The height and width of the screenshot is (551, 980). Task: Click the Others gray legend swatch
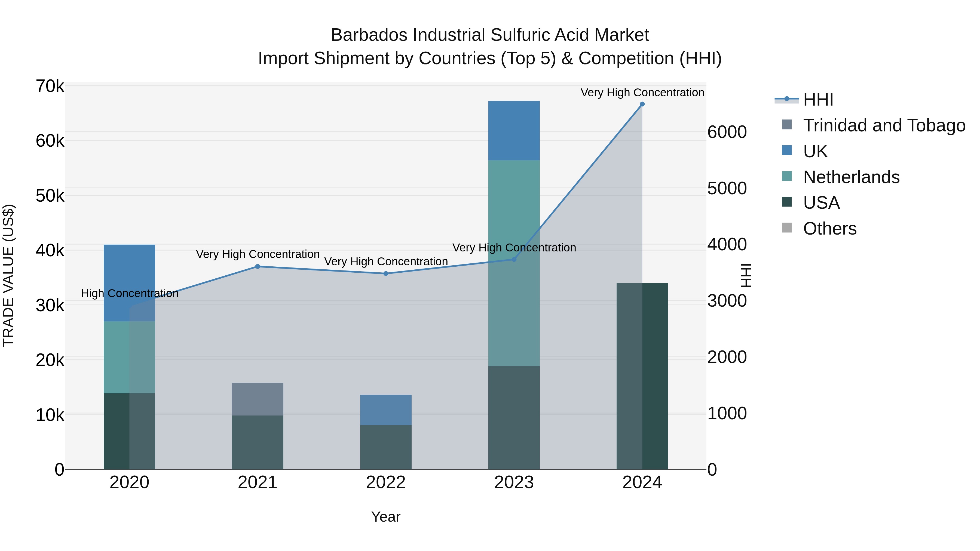pos(787,228)
